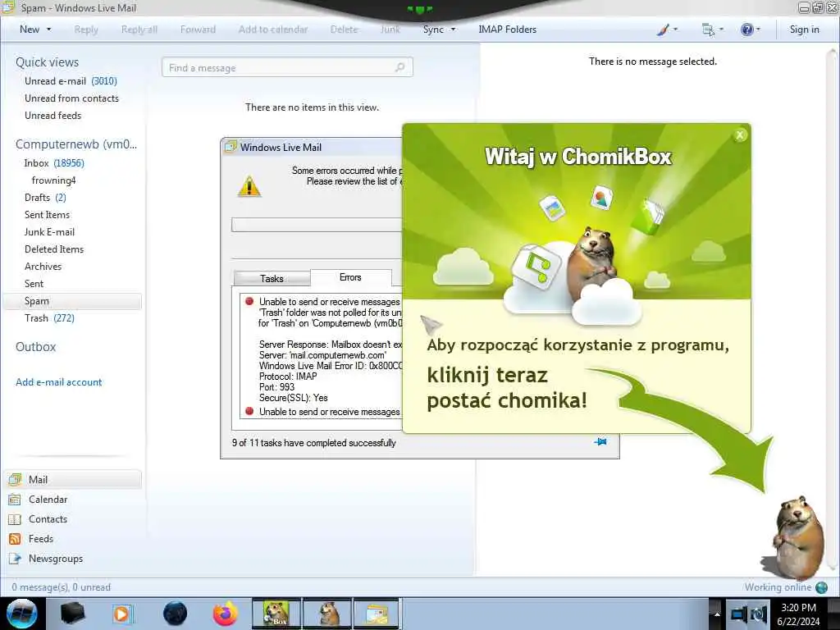Screen dimensions: 840x630
Task: Select Unread feeds quick view
Action: tap(53, 115)
